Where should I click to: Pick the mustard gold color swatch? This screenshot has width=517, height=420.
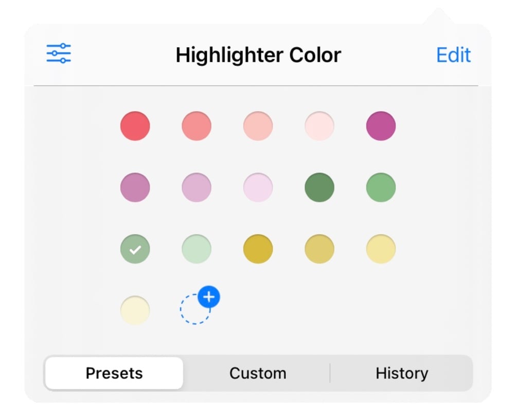[x=258, y=249]
